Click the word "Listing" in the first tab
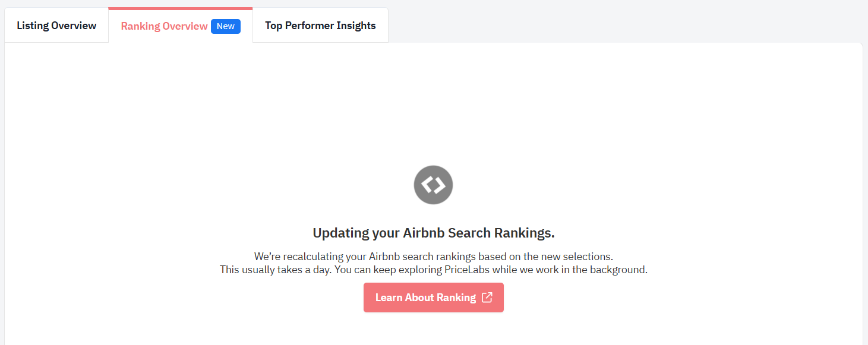Image resolution: width=868 pixels, height=345 pixels. tap(33, 26)
